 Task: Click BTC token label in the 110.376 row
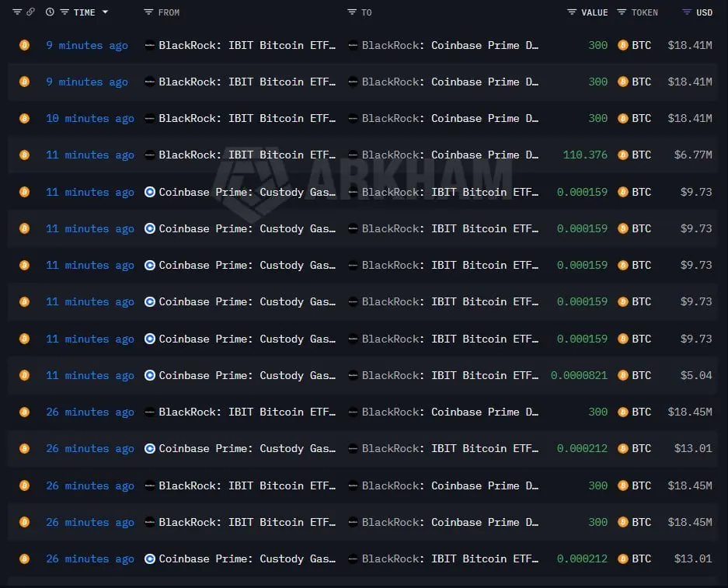click(x=642, y=155)
